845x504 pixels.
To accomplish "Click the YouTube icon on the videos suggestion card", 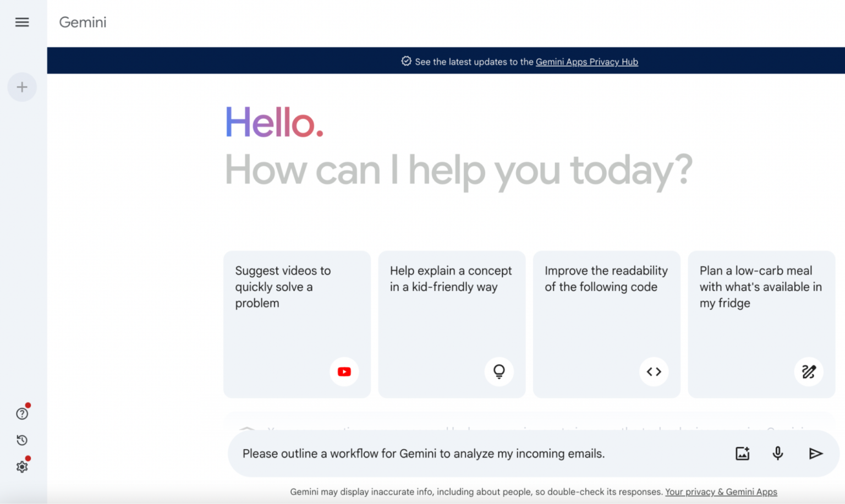I will pos(344,371).
